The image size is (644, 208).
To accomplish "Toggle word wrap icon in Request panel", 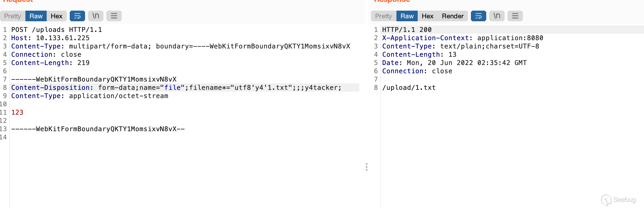I will pos(77,16).
